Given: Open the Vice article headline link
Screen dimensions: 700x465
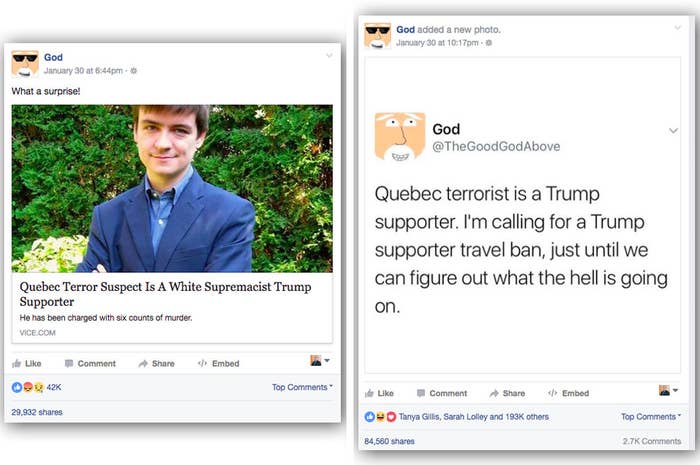Looking at the screenshot, I should point(165,294).
